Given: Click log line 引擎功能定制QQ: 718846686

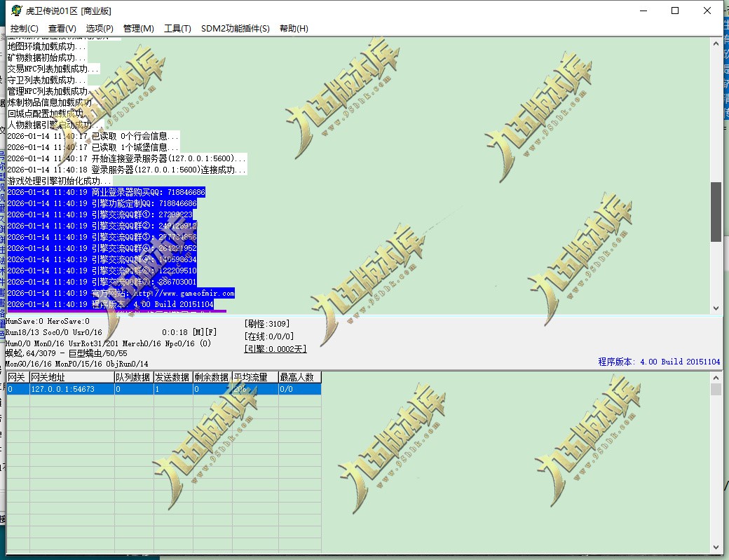Looking at the screenshot, I should [x=102, y=203].
